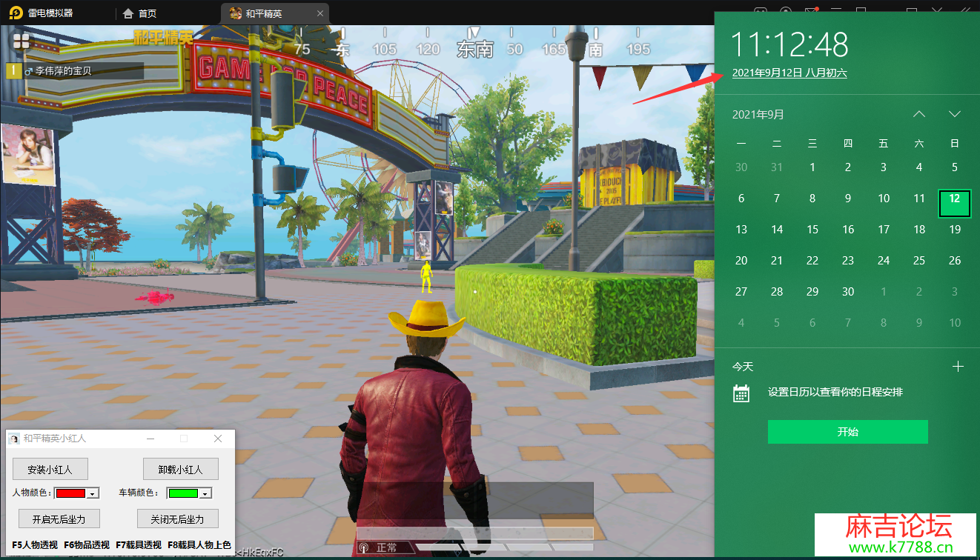Click the 和平精英 game logo
The image size is (980, 560).
click(x=163, y=37)
